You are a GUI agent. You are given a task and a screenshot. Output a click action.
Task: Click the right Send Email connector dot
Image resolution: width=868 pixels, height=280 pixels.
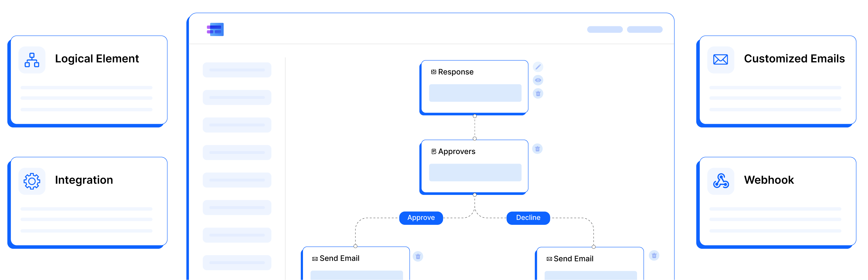pyautogui.click(x=593, y=247)
